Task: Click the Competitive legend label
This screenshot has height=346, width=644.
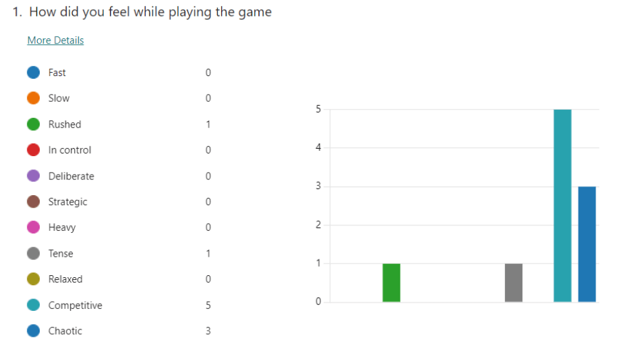Action: (x=75, y=305)
